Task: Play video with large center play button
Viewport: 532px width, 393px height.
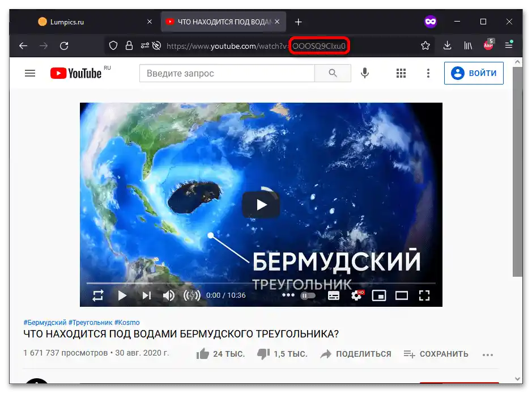Action: coord(261,205)
